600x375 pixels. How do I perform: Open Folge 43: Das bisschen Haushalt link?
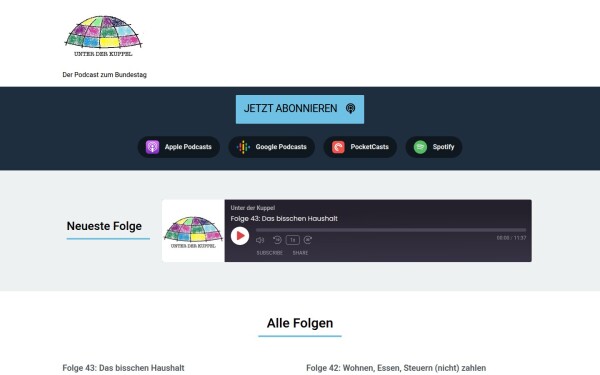pos(123,368)
